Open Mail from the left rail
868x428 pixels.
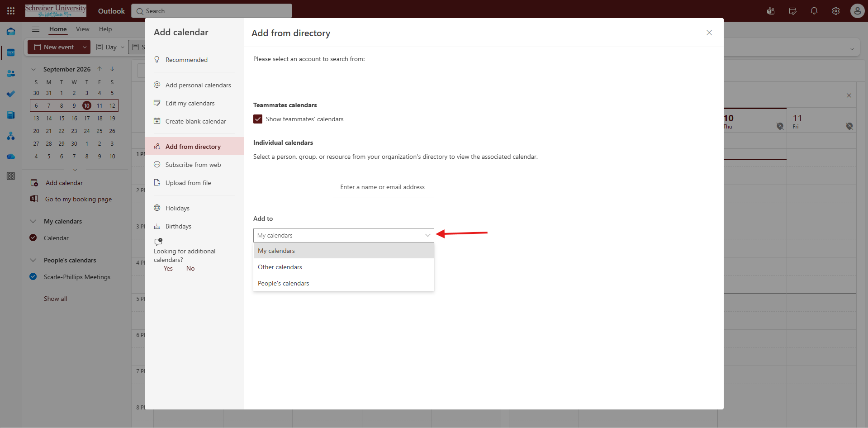click(11, 32)
